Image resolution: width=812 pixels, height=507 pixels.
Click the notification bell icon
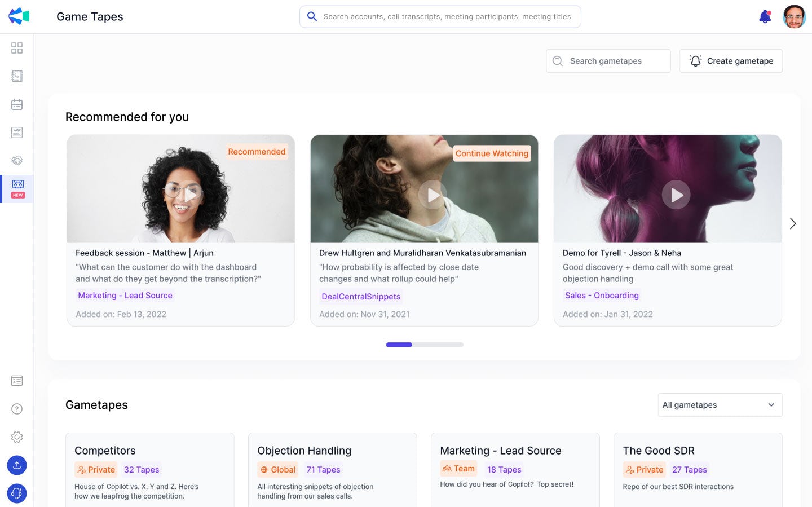(x=765, y=16)
